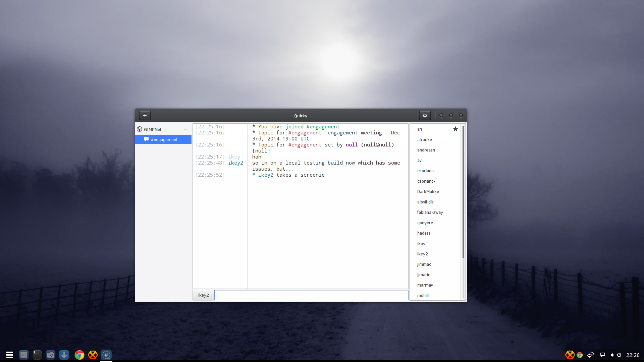
Task: Open the orange X app in taskbar
Action: click(x=93, y=355)
